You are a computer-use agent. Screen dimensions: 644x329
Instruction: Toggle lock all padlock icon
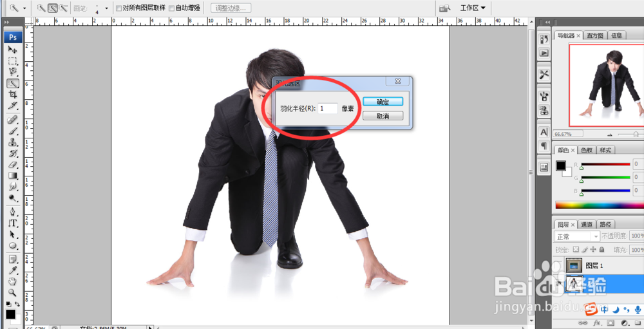point(601,249)
